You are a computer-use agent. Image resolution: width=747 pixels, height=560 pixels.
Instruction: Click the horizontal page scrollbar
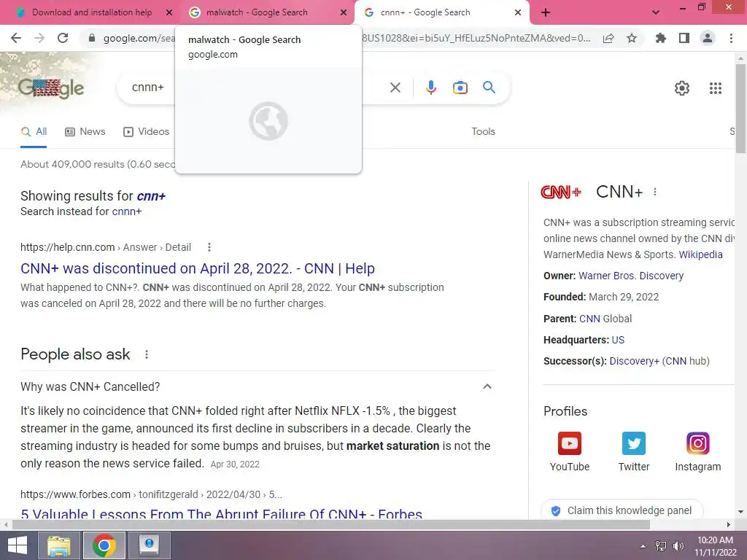(330, 524)
